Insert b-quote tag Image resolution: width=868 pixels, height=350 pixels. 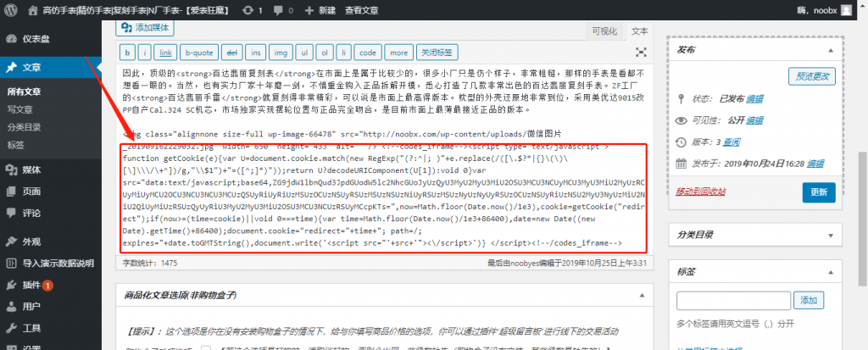199,53
